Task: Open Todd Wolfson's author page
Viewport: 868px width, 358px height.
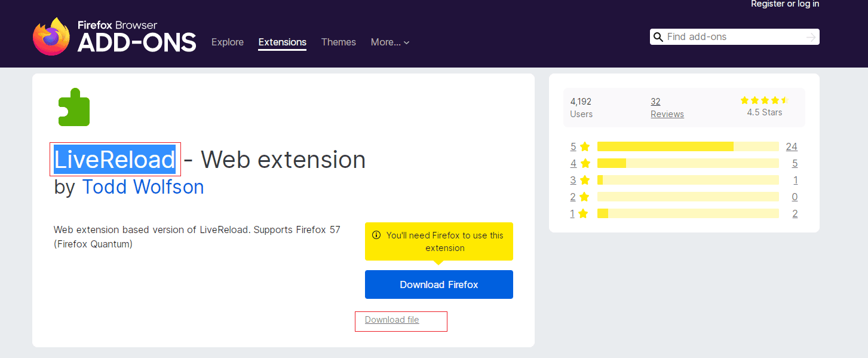Action: (143, 187)
